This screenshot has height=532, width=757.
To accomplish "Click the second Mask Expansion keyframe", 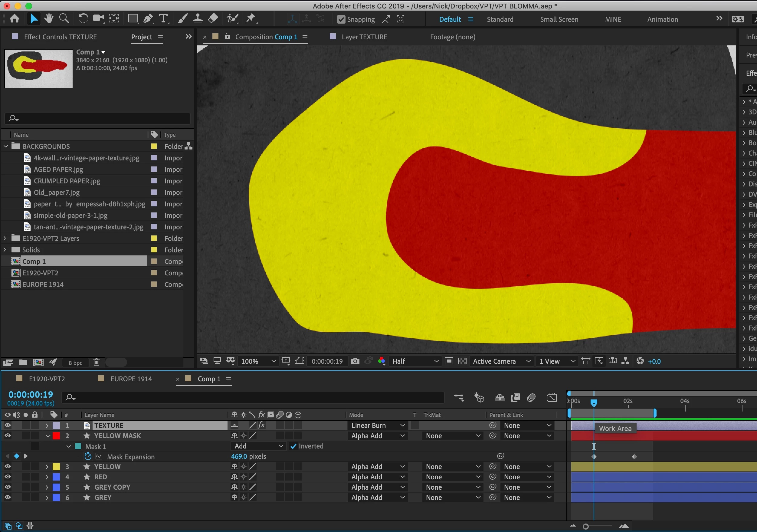I will 634,457.
